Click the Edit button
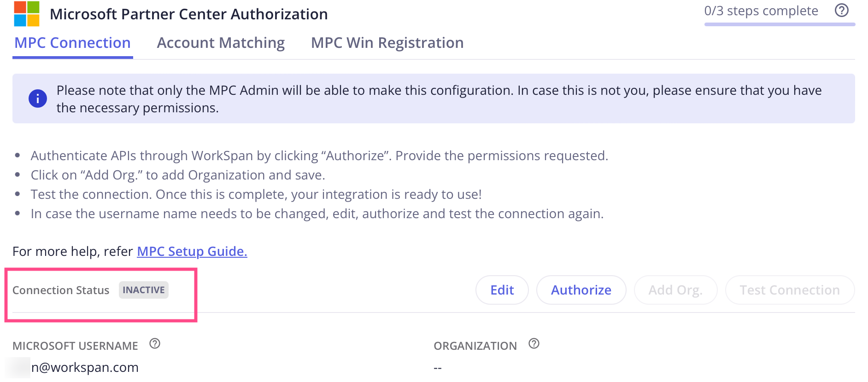Image resolution: width=868 pixels, height=382 pixels. (502, 290)
